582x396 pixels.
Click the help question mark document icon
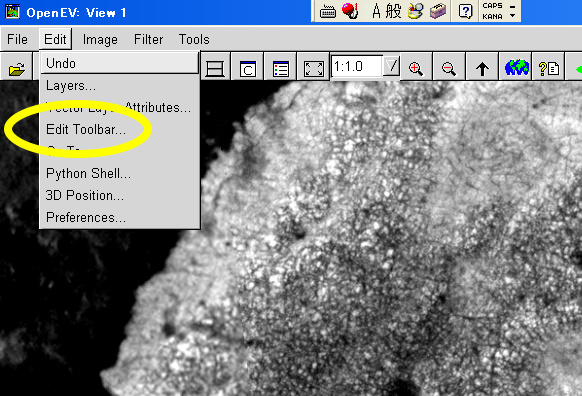coord(549,69)
